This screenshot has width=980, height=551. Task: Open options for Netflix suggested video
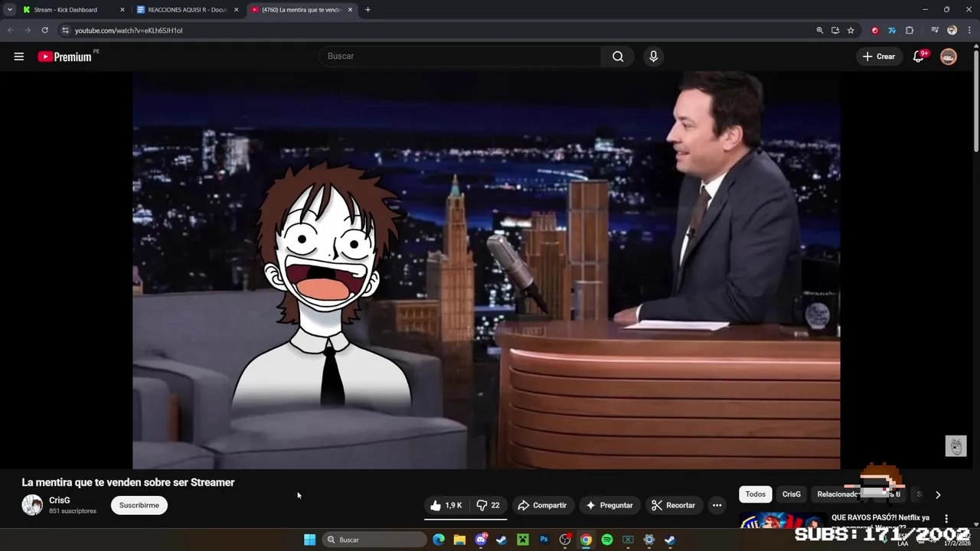(946, 519)
